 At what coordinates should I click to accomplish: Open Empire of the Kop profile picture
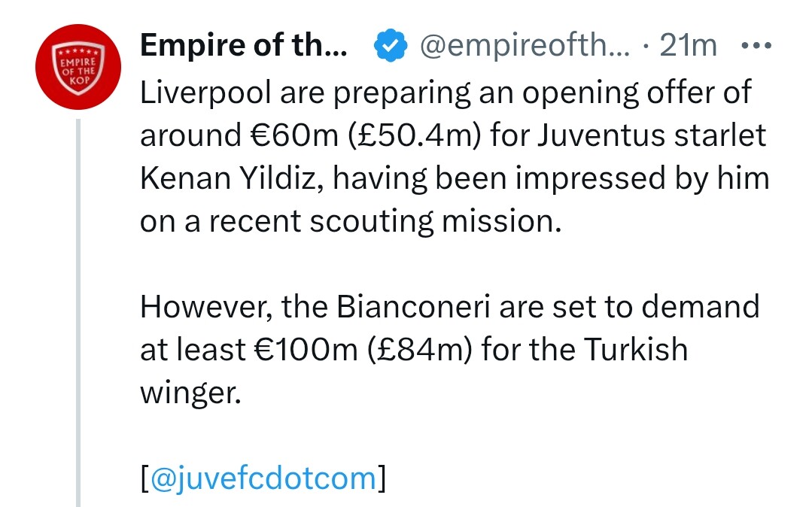pyautogui.click(x=80, y=66)
